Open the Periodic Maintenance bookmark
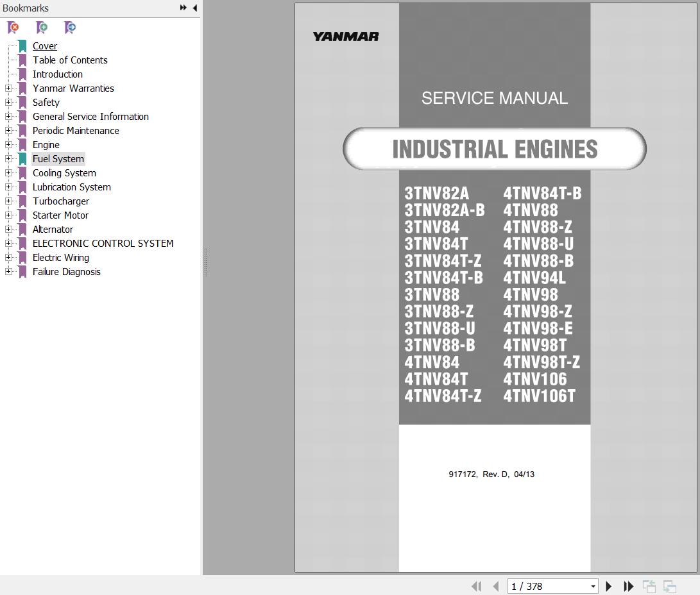Screen dimensions: 700x595 click(x=76, y=131)
